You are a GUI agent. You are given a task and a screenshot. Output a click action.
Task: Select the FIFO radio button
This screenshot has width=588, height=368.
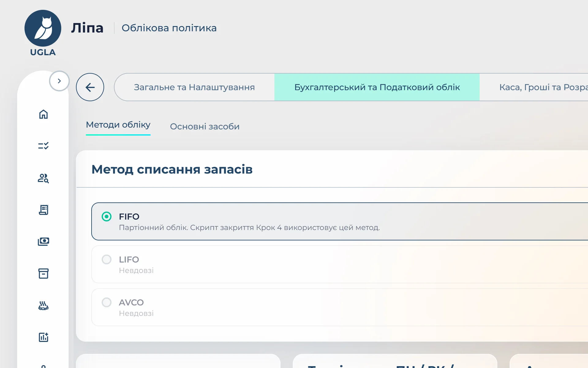[107, 217]
